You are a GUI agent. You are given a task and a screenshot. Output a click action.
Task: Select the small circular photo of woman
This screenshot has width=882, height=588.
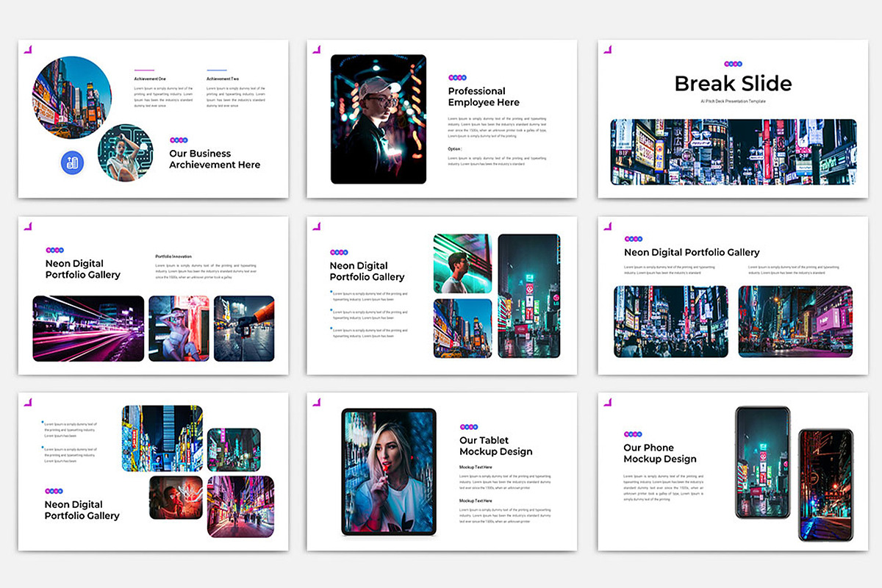(x=126, y=152)
